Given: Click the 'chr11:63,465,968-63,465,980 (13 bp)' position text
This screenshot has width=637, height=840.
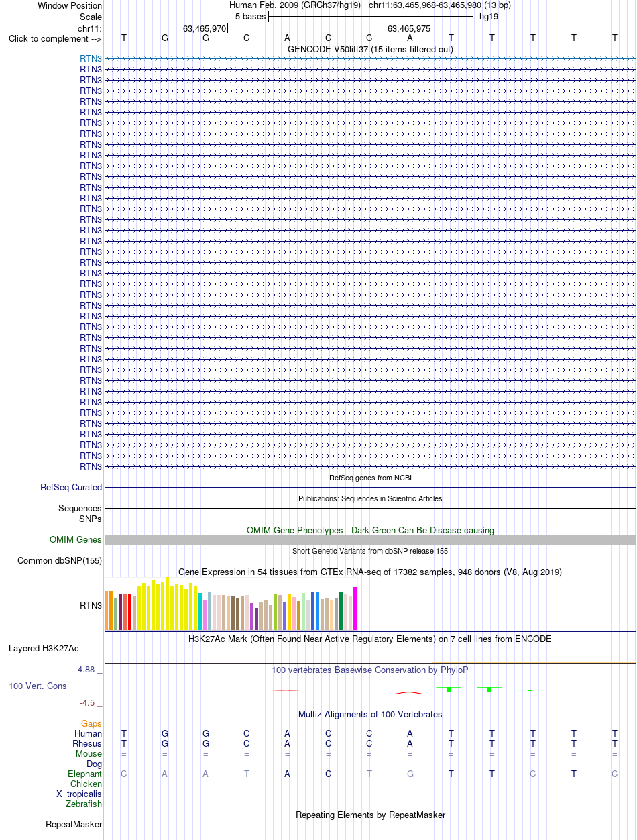Looking at the screenshot, I should pos(440,5).
